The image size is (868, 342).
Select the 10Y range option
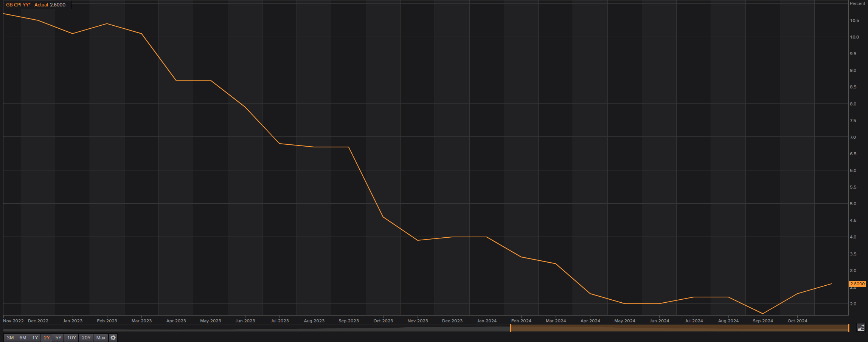tap(71, 337)
